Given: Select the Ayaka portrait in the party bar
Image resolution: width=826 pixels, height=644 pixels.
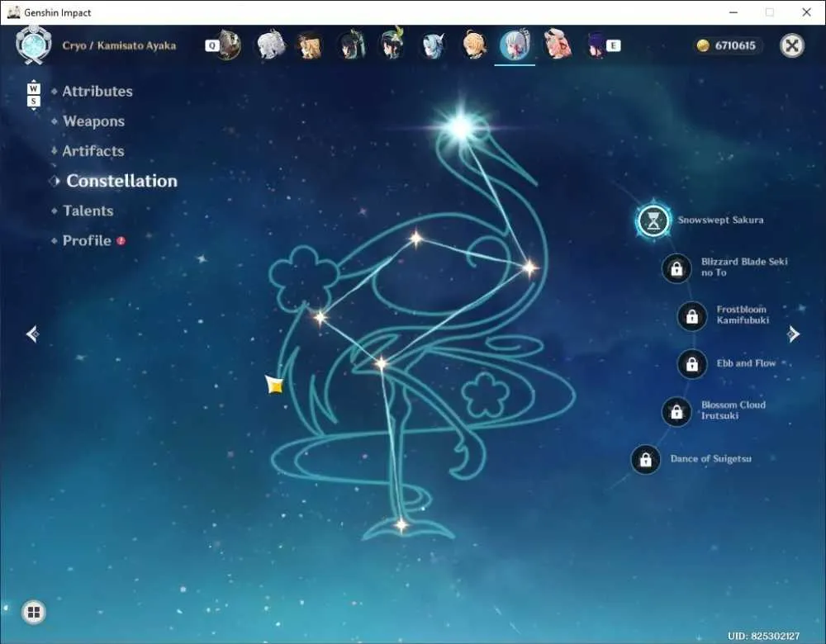Looking at the screenshot, I should point(515,45).
